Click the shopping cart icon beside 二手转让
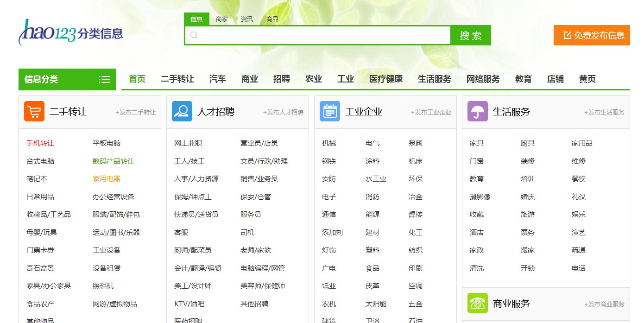This screenshot has height=323, width=644. [34, 111]
